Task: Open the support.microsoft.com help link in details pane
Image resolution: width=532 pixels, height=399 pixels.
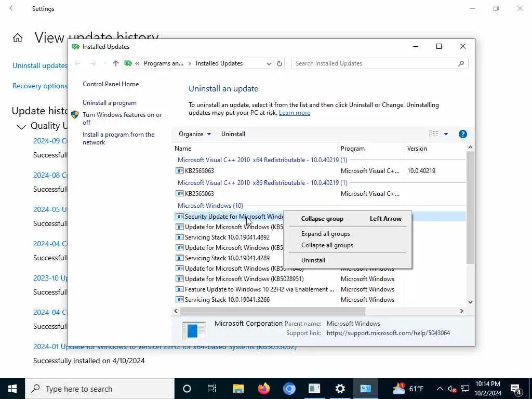Action: coord(388,333)
